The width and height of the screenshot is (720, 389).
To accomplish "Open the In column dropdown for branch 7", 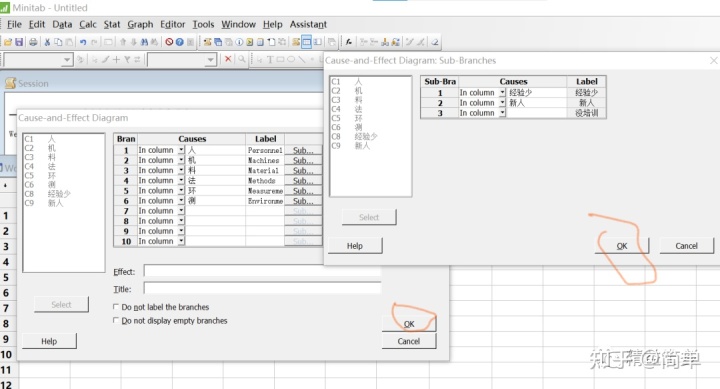I will click(x=181, y=210).
